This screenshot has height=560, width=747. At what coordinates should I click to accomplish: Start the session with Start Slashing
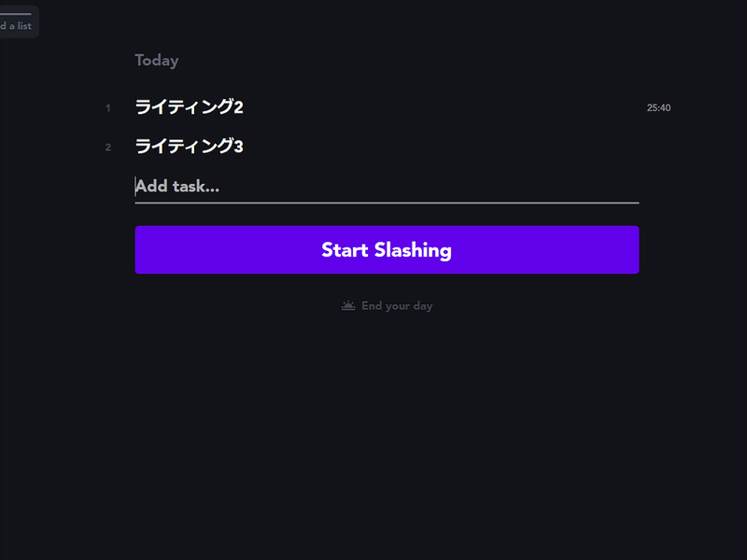[x=387, y=250]
